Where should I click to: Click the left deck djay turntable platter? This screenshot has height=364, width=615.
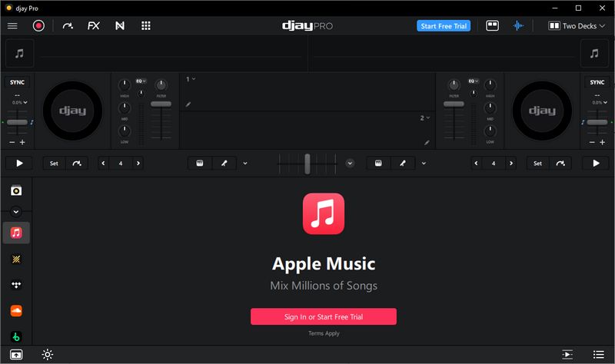72,111
